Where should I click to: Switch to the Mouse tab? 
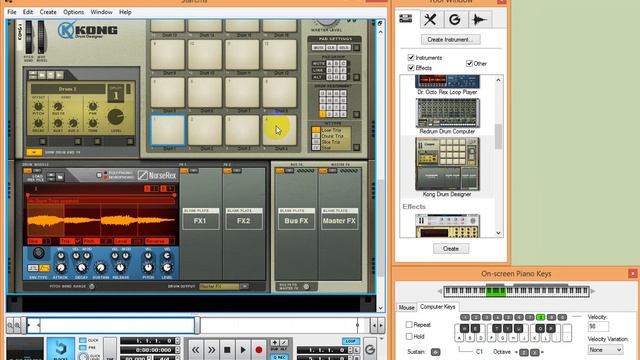coord(407,307)
